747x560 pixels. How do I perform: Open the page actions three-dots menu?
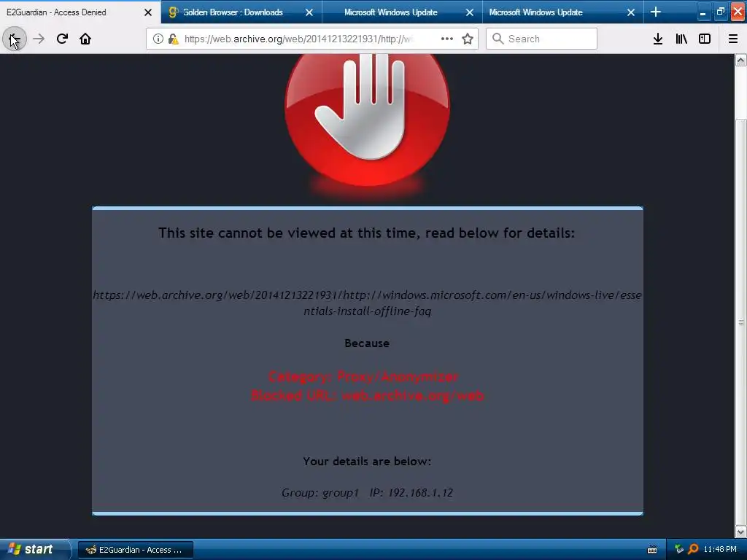pos(447,39)
